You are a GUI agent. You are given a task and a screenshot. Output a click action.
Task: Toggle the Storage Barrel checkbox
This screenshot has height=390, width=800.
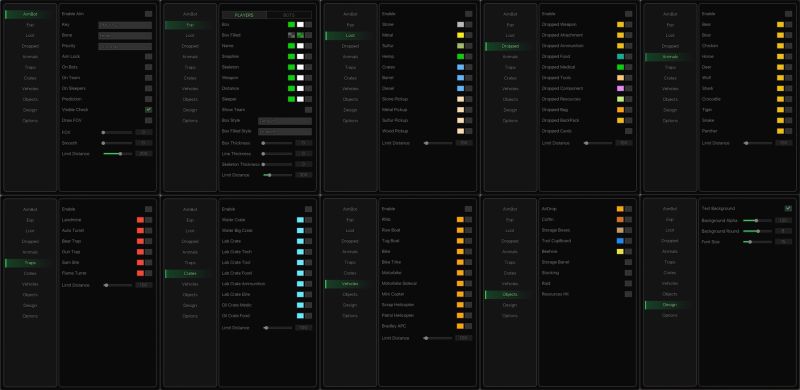pyautogui.click(x=629, y=262)
